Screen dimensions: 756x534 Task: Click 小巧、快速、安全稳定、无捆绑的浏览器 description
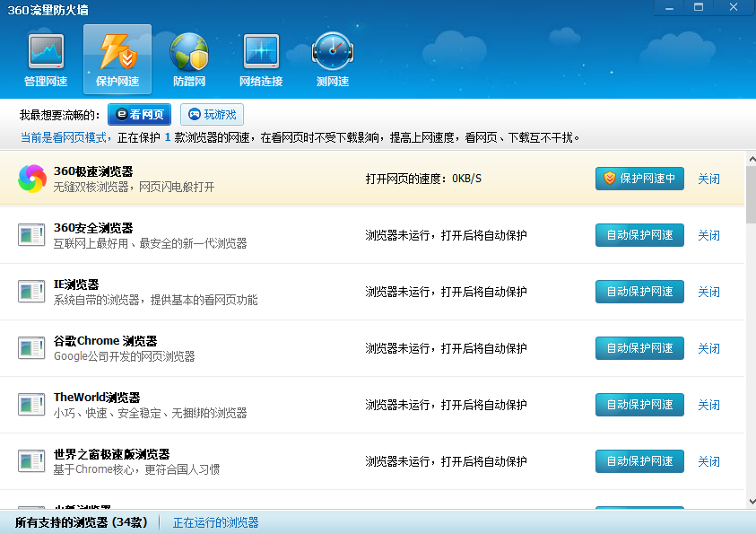point(150,413)
